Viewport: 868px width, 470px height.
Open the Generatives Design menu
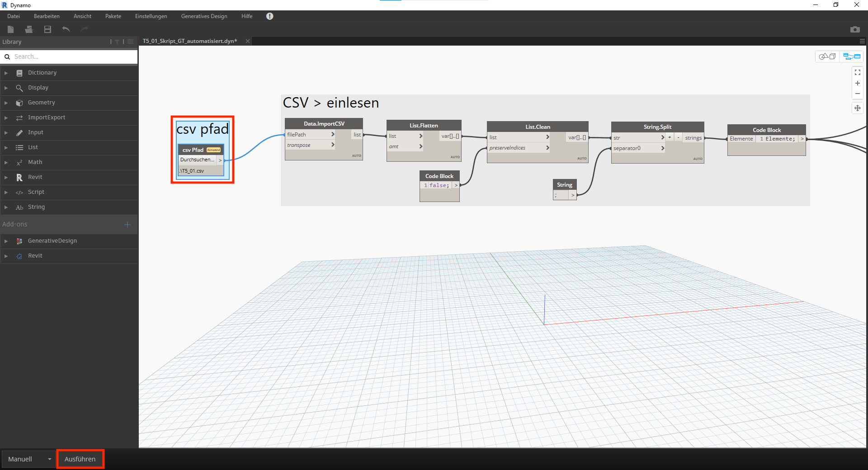[204, 16]
